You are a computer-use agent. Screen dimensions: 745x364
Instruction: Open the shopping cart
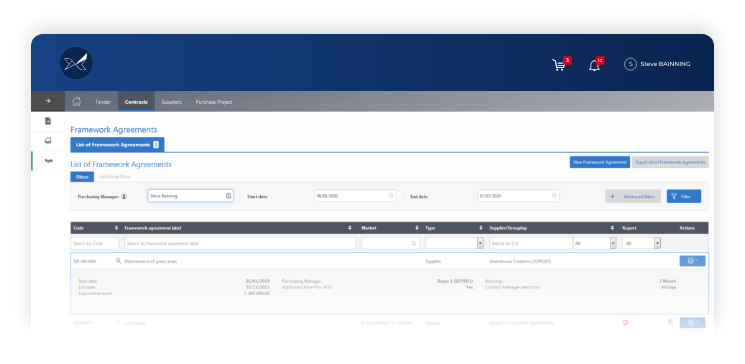tap(559, 65)
